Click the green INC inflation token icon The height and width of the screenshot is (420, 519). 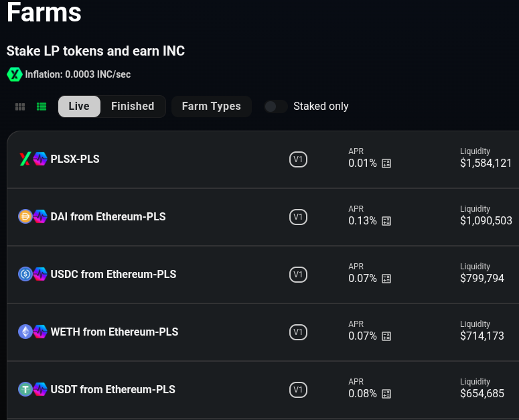[14, 74]
